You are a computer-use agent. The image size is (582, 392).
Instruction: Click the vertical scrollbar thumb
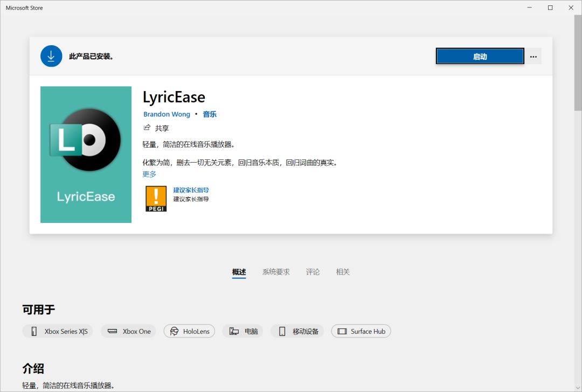[x=578, y=62]
